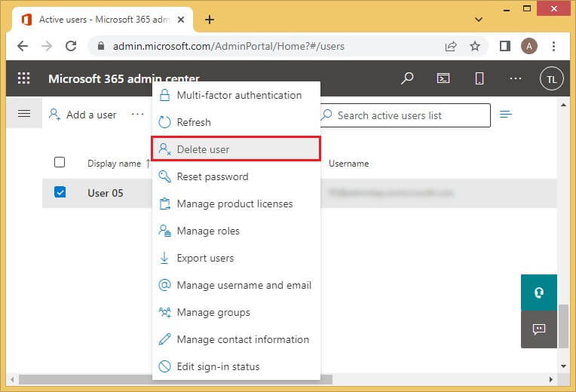The height and width of the screenshot is (392, 576).
Task: Open Chrome three-dot menu
Action: coord(553,46)
